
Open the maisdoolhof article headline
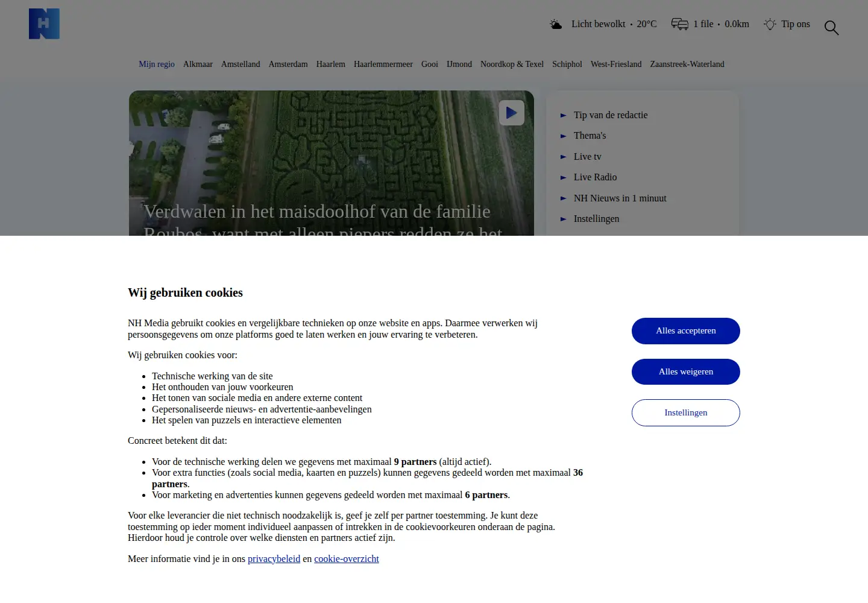[323, 219]
